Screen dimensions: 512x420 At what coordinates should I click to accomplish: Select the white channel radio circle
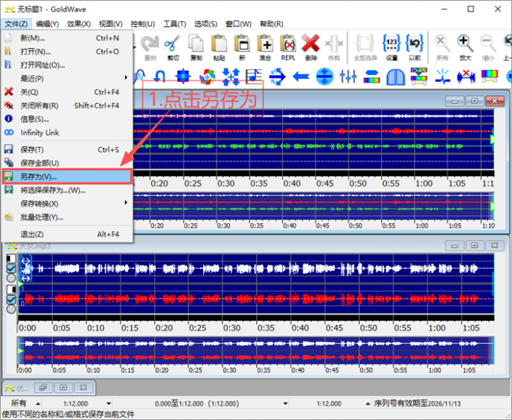(x=11, y=278)
